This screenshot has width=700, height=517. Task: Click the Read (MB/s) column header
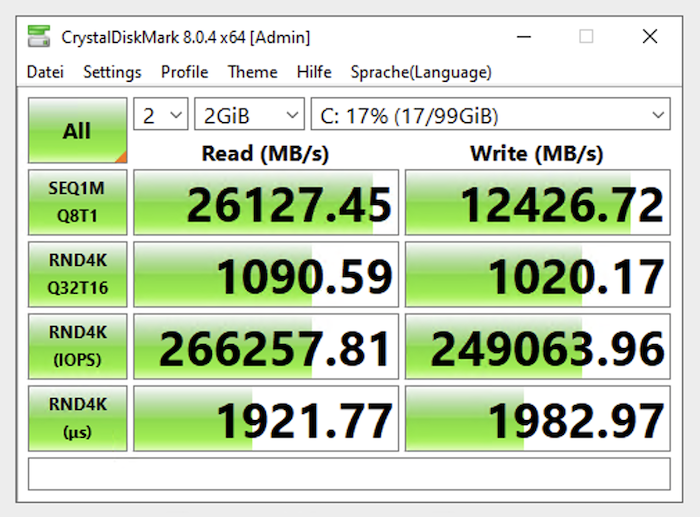(265, 154)
